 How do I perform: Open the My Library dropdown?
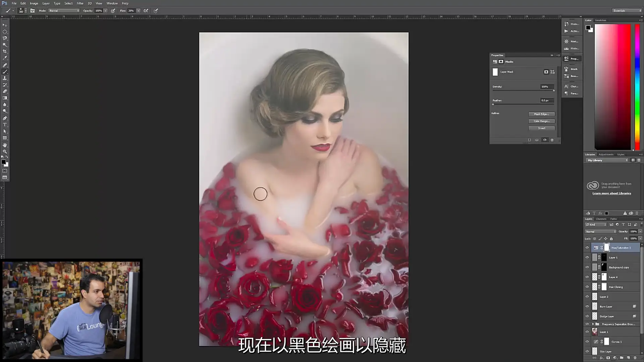tap(607, 160)
